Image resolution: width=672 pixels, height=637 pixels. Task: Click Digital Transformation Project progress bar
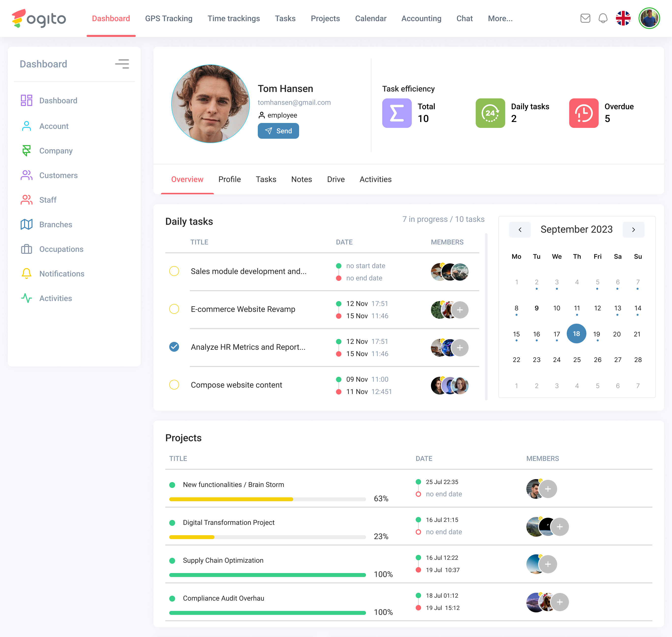267,537
